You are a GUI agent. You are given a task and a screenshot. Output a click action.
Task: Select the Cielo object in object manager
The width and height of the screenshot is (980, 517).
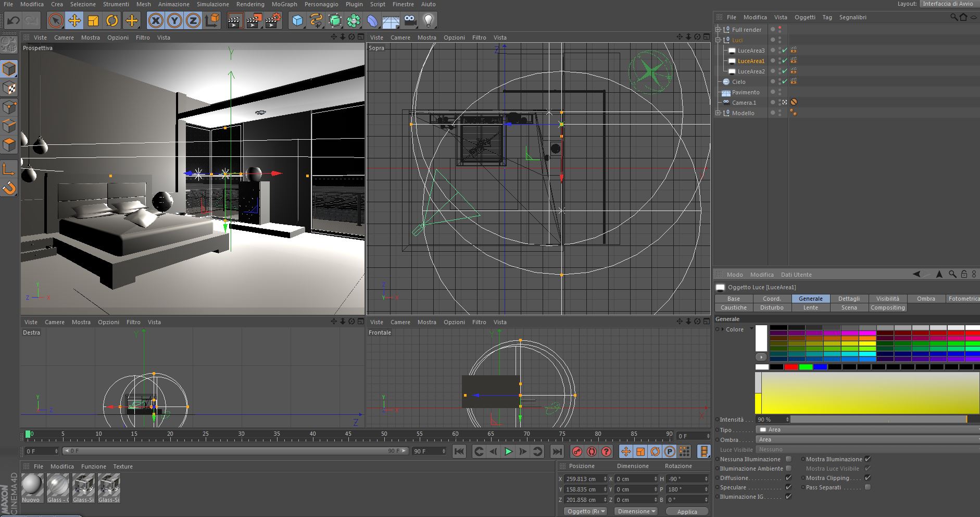coord(738,82)
